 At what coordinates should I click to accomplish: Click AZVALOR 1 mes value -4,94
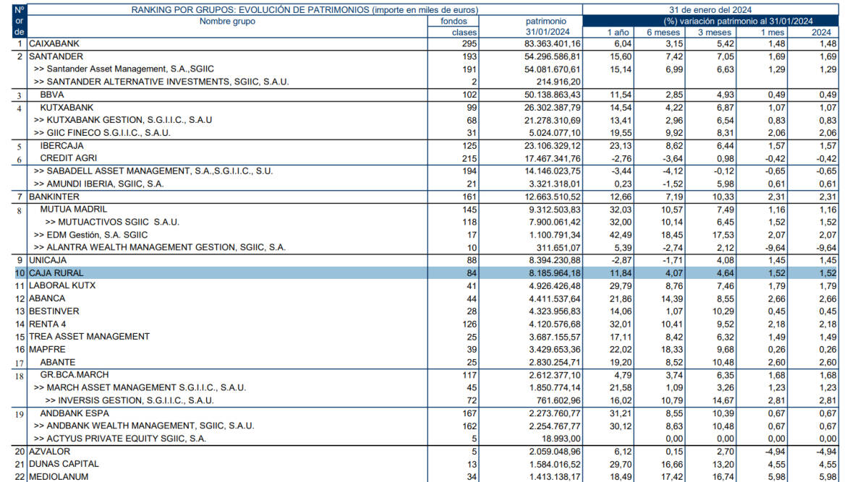click(773, 451)
